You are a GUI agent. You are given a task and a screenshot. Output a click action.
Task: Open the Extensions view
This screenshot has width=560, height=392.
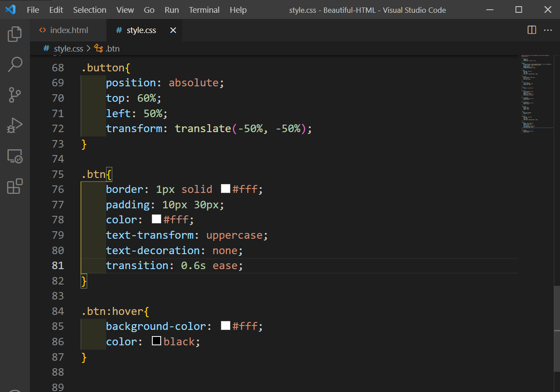click(x=15, y=186)
